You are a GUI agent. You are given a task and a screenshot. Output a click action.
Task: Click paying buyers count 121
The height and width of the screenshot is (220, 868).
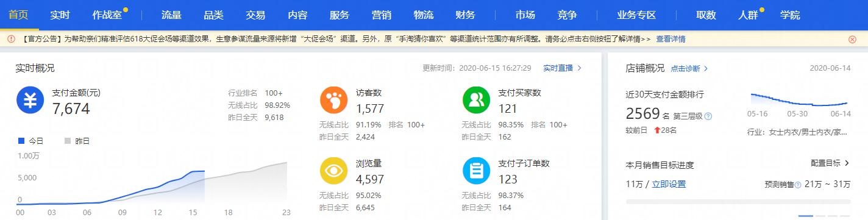click(507, 109)
